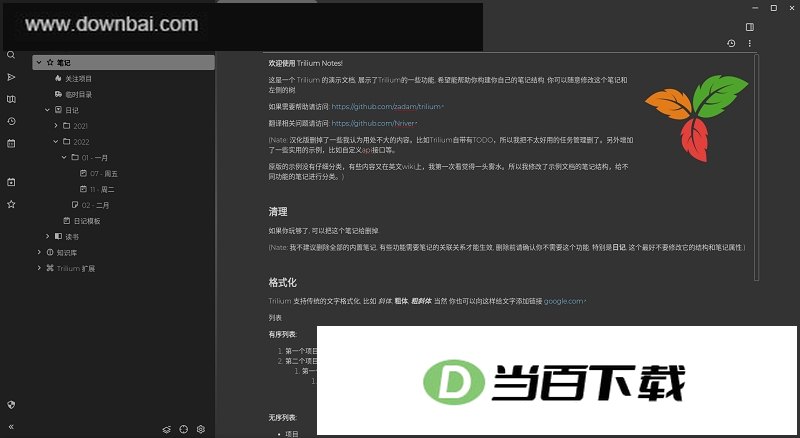Select the Trilium 扩展 note
This screenshot has height=438, width=800.
[76, 269]
